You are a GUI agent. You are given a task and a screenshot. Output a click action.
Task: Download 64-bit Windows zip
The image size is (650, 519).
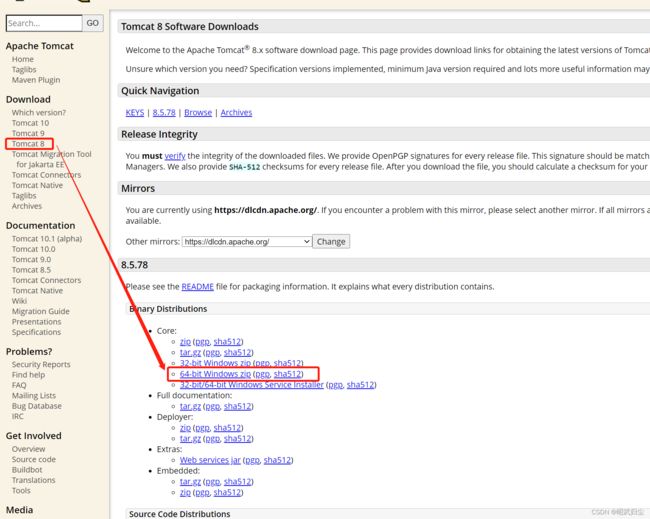215,374
